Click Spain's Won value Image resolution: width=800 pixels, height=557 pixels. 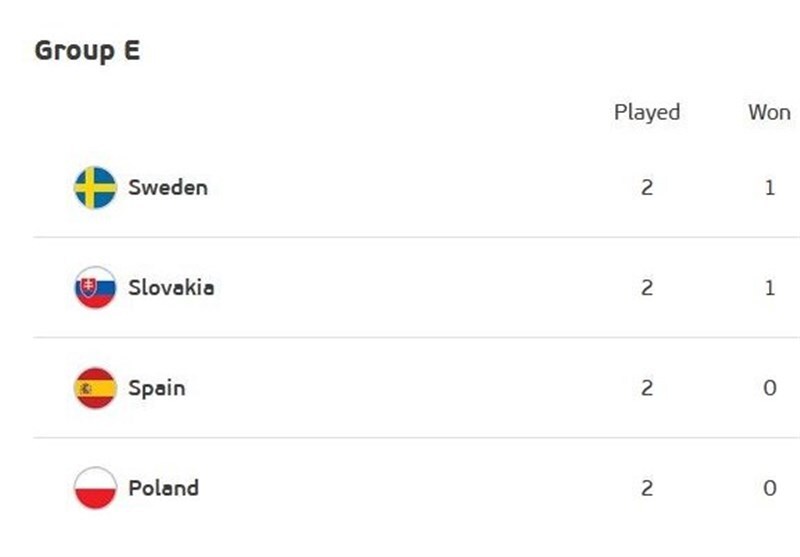click(x=770, y=388)
